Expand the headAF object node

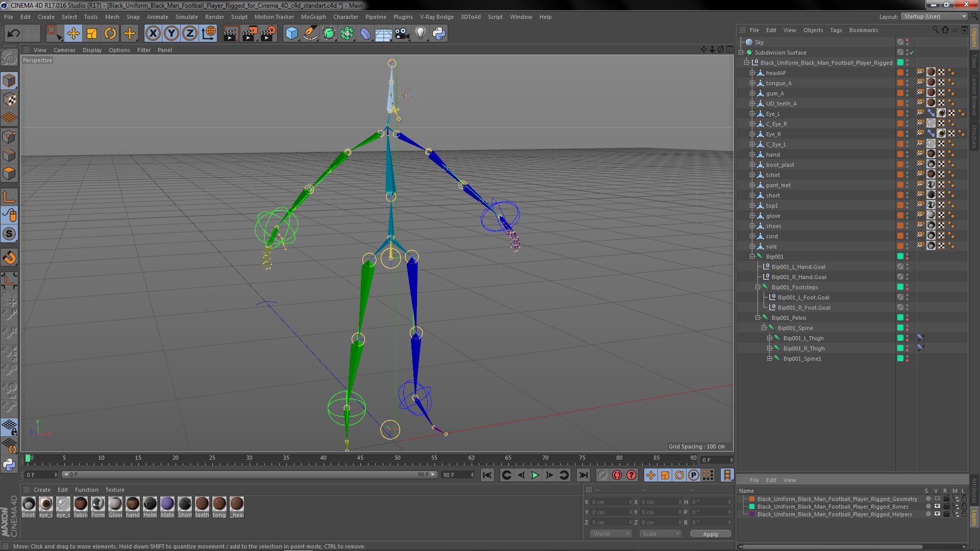click(752, 73)
